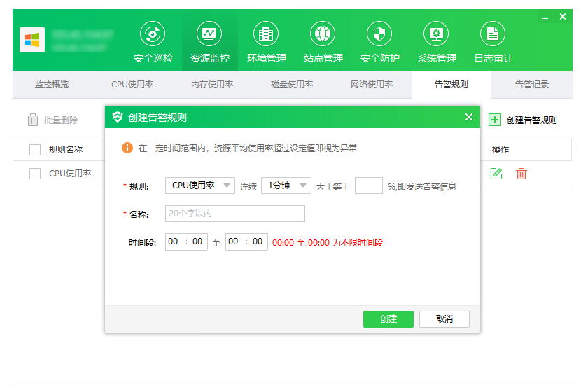This screenshot has height=392, width=581.
Task: Open the 1分钟 duration dropdown
Action: click(x=286, y=185)
